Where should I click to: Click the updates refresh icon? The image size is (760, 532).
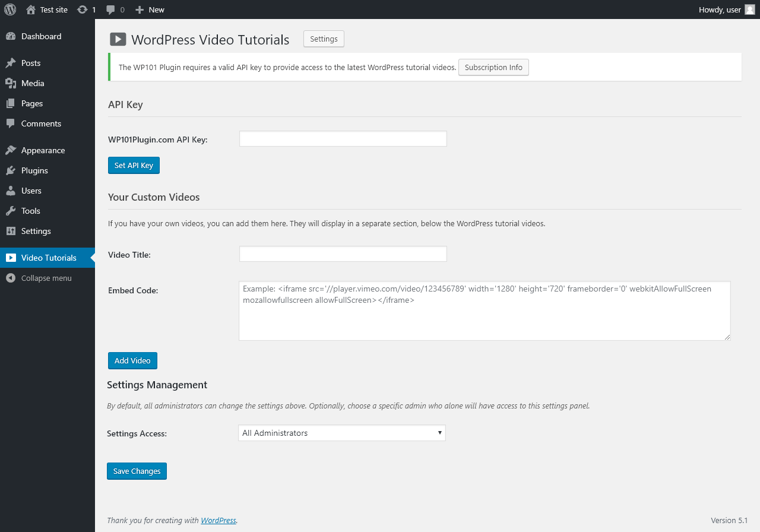(83, 9)
